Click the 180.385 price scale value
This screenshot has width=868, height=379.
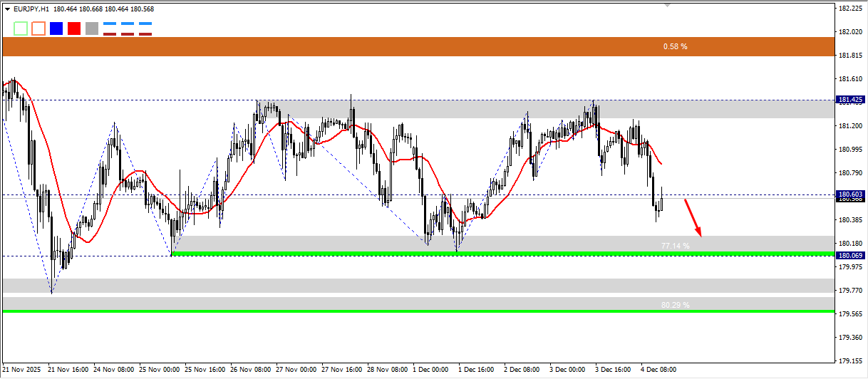pos(851,220)
